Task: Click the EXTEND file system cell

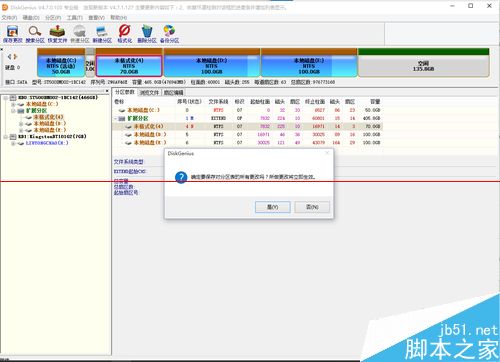Action: click(218, 118)
